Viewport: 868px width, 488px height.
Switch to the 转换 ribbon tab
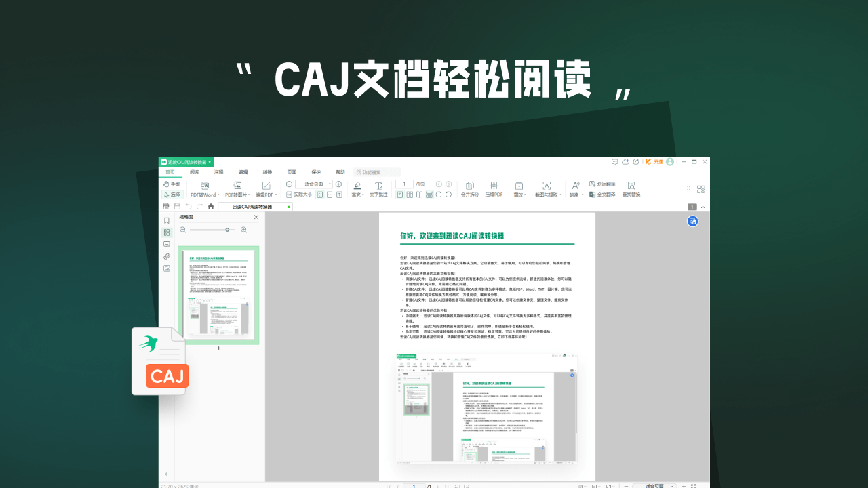pos(267,171)
